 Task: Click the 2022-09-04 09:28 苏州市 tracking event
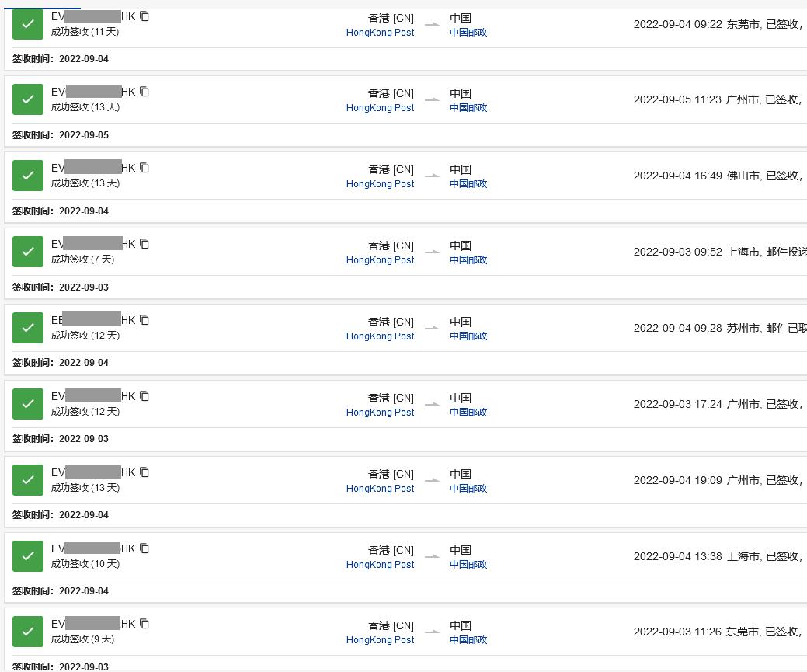click(718, 328)
